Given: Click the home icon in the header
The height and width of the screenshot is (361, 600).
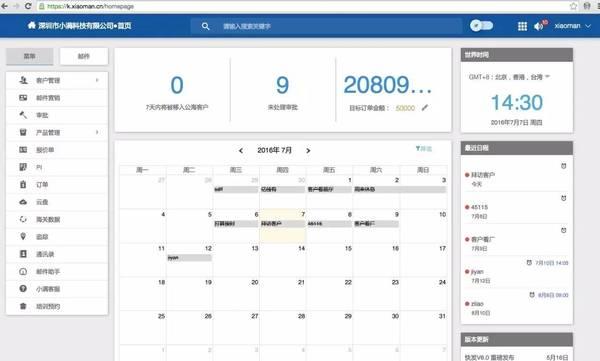Looking at the screenshot, I should [x=32, y=25].
